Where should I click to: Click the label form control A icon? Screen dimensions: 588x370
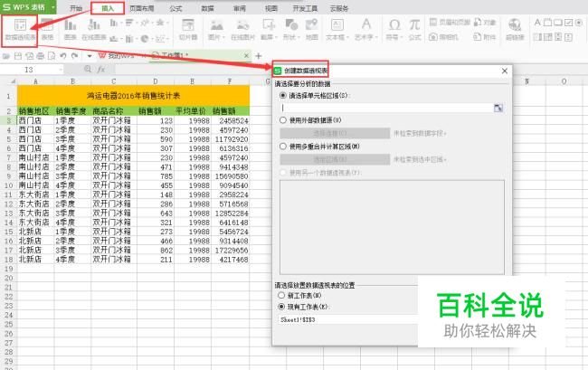pyautogui.click(x=537, y=23)
